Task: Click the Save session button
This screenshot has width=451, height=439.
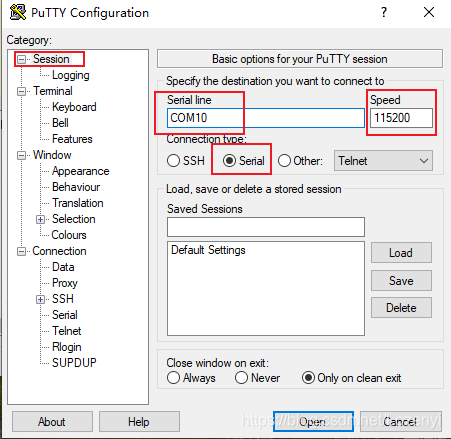Action: (401, 281)
